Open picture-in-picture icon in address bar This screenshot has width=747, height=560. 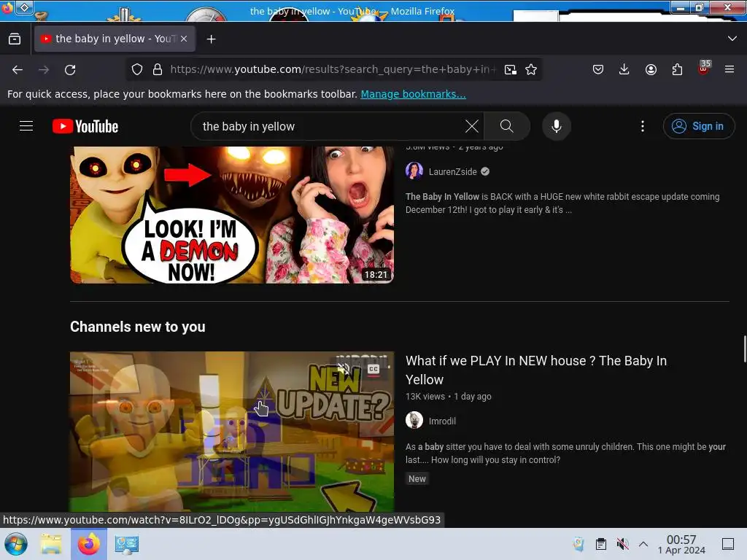click(x=510, y=70)
